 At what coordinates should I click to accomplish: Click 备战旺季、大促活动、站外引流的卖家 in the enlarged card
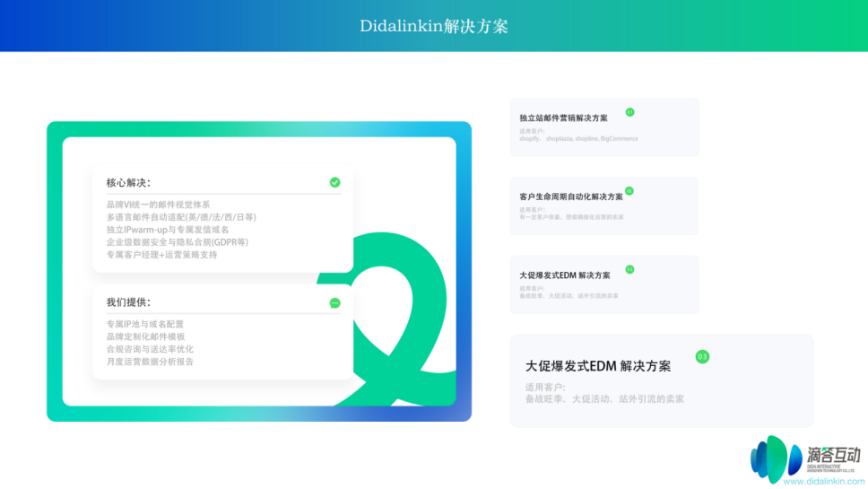click(604, 398)
